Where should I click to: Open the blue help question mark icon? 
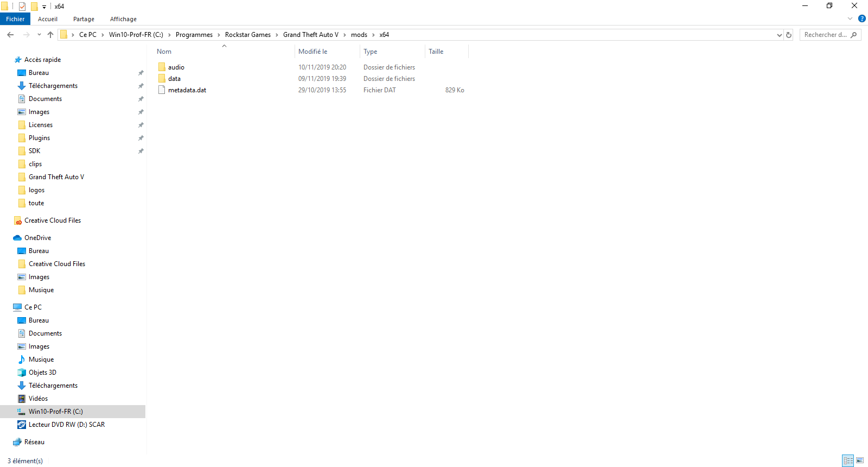[x=862, y=18]
